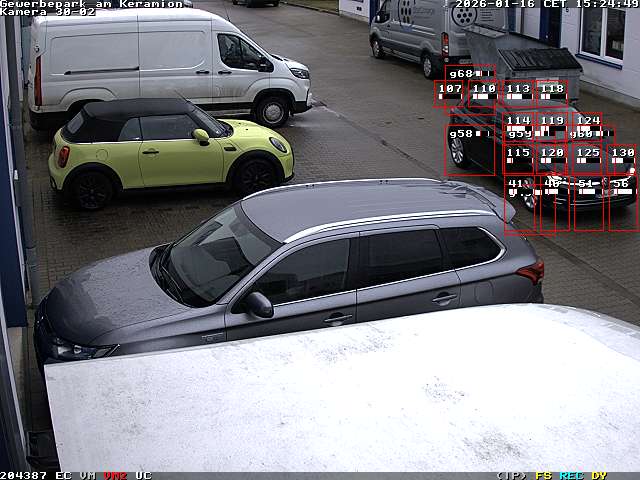The height and width of the screenshot is (480, 640).
Task: Click the Gewerbepark am Keramion camera title
Action: click(x=92, y=4)
